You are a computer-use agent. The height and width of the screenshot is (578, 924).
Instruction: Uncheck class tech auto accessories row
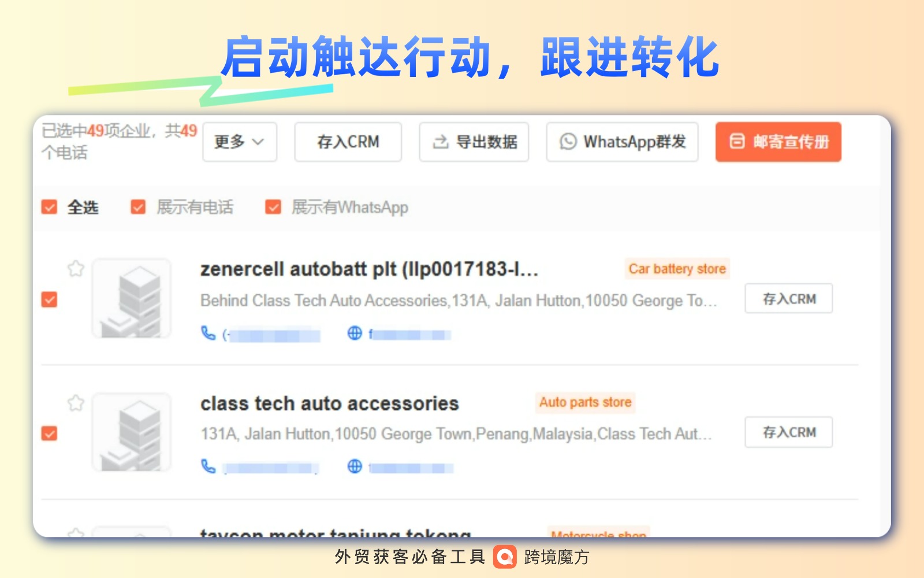(50, 433)
